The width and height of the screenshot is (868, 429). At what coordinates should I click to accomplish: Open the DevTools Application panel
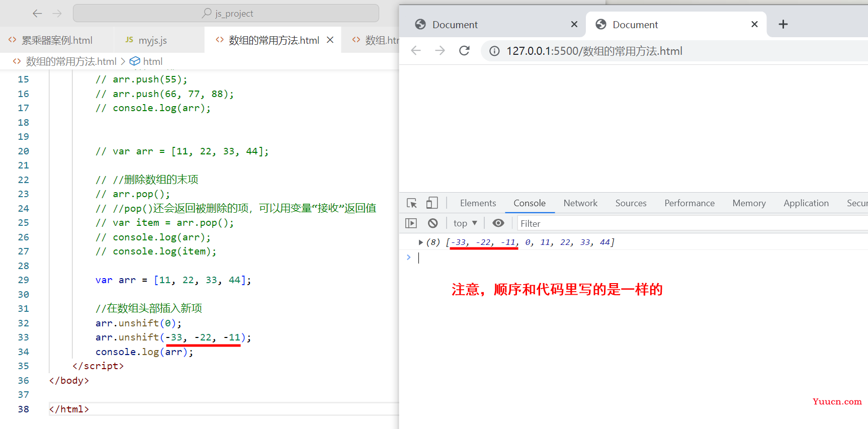(806, 203)
